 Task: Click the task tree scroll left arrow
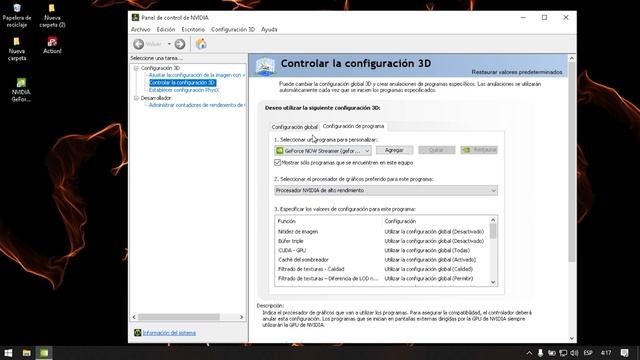[134, 317]
